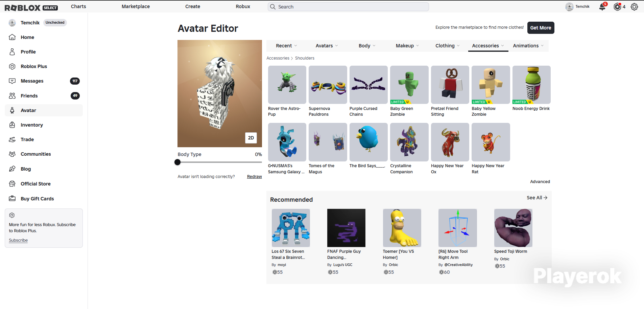This screenshot has height=309, width=644.
Task: Click the Subscribe link
Action: (18, 240)
